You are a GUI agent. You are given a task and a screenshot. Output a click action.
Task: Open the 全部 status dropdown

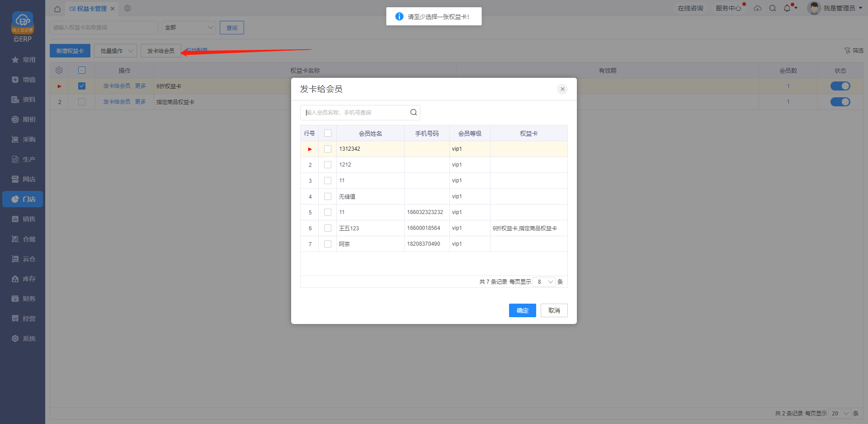[189, 28]
